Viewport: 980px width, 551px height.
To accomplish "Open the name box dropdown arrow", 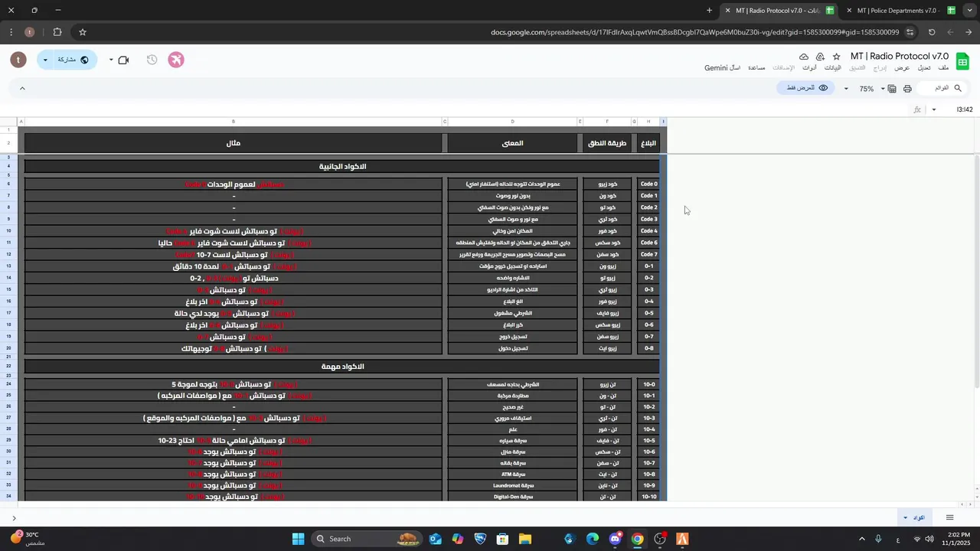I will pyautogui.click(x=934, y=110).
